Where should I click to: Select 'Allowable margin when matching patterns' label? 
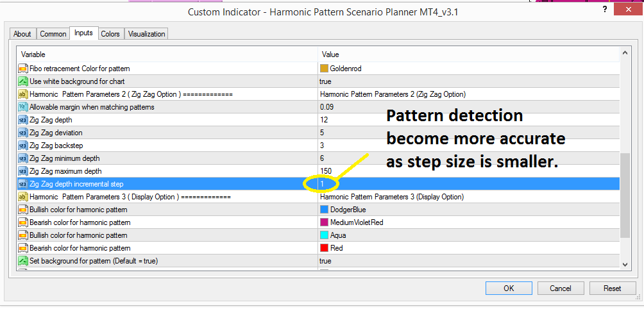(92, 107)
